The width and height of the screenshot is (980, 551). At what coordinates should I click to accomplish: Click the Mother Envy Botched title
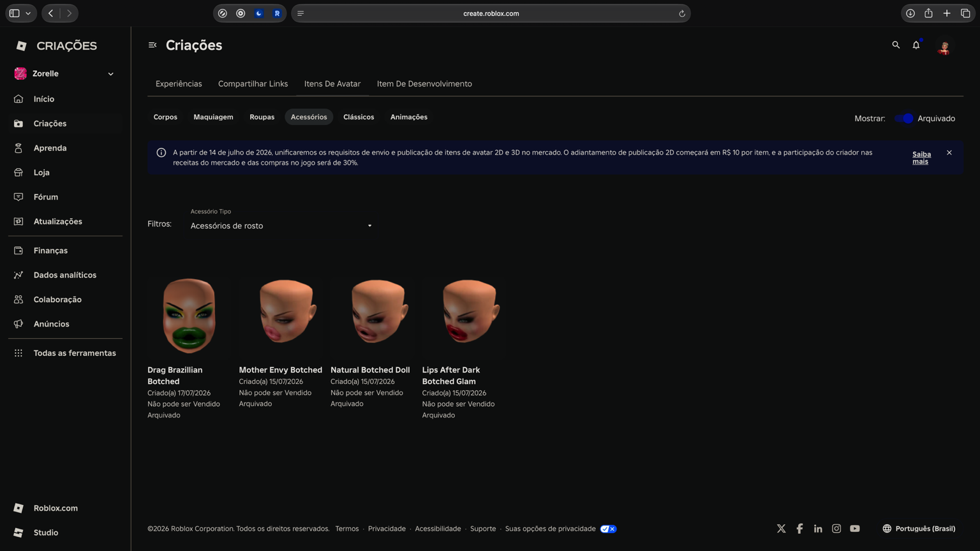[281, 370]
